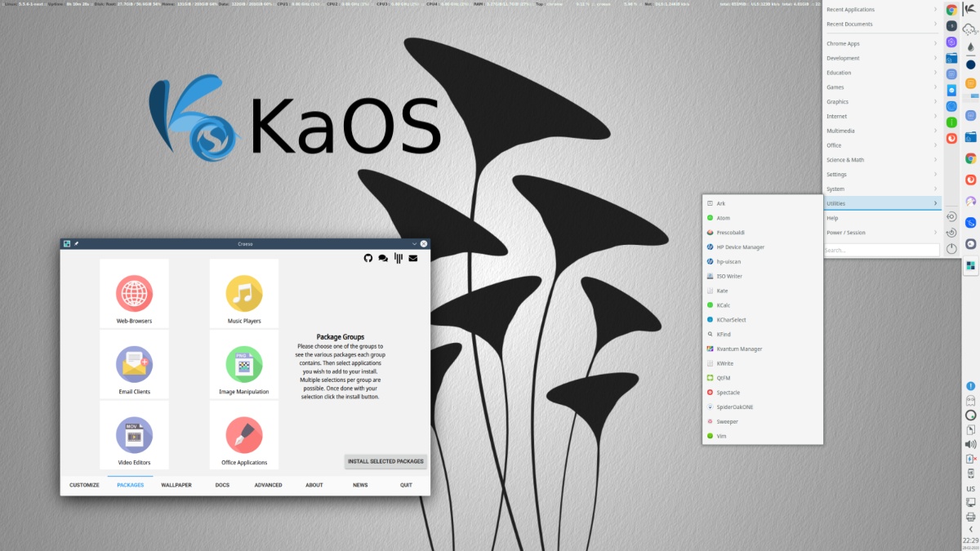
Task: Open Sweeper
Action: [x=762, y=422]
